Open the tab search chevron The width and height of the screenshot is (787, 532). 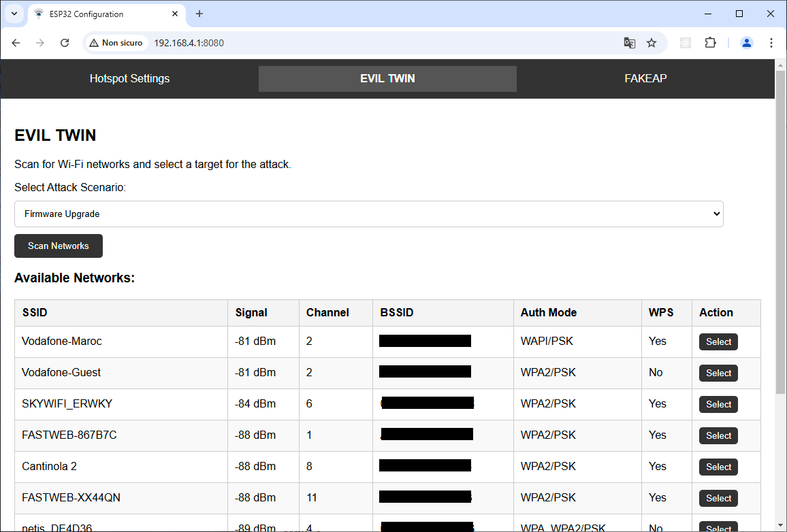pyautogui.click(x=14, y=14)
